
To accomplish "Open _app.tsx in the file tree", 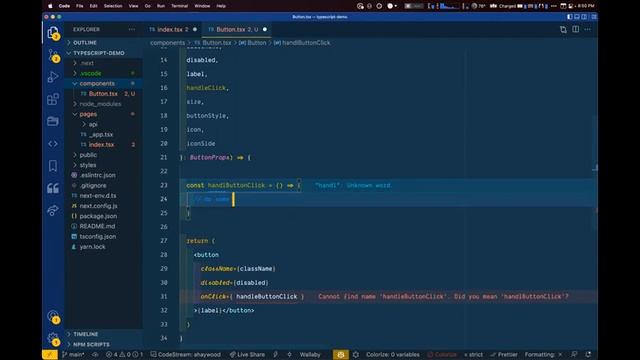I will (x=101, y=134).
